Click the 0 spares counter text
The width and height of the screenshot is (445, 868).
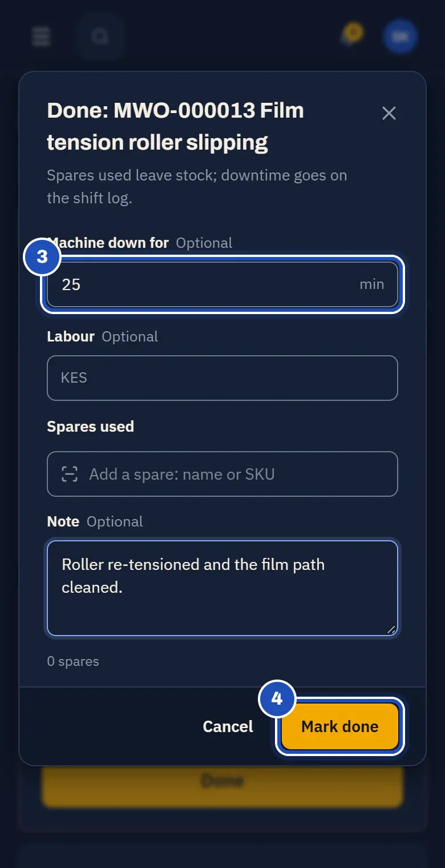(73, 661)
